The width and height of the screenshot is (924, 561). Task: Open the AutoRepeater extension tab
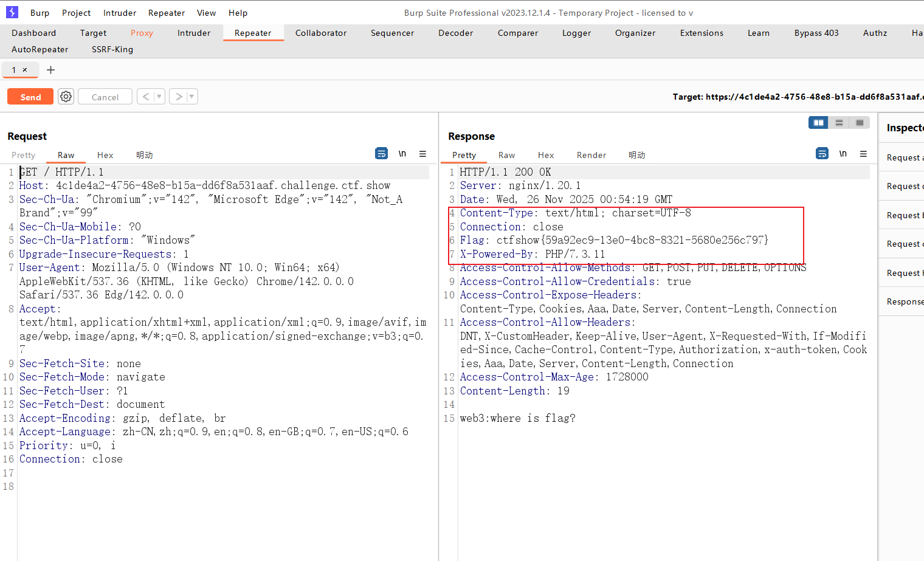pyautogui.click(x=40, y=49)
